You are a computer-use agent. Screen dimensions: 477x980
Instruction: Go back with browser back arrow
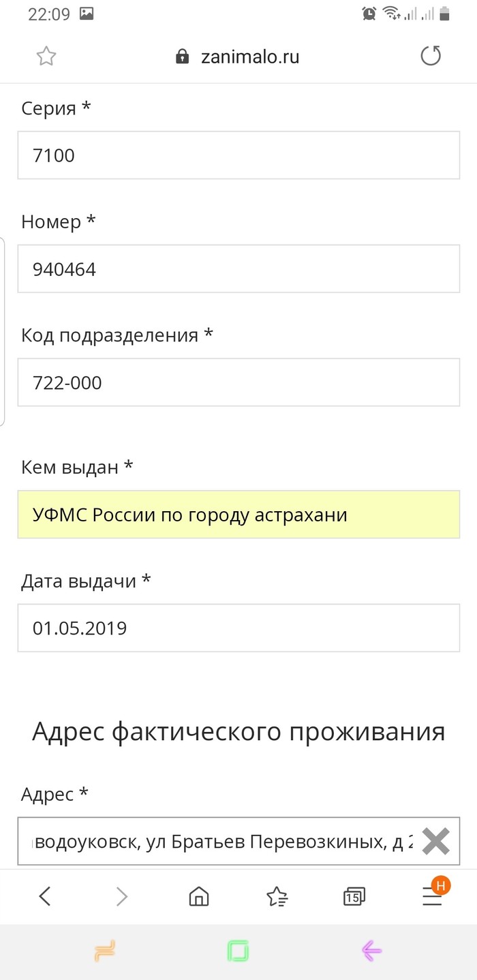pyautogui.click(x=45, y=897)
